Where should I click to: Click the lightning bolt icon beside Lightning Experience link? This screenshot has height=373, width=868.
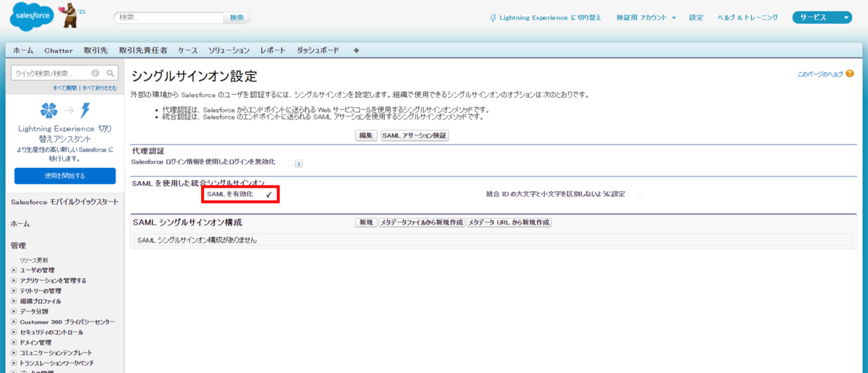[x=493, y=17]
